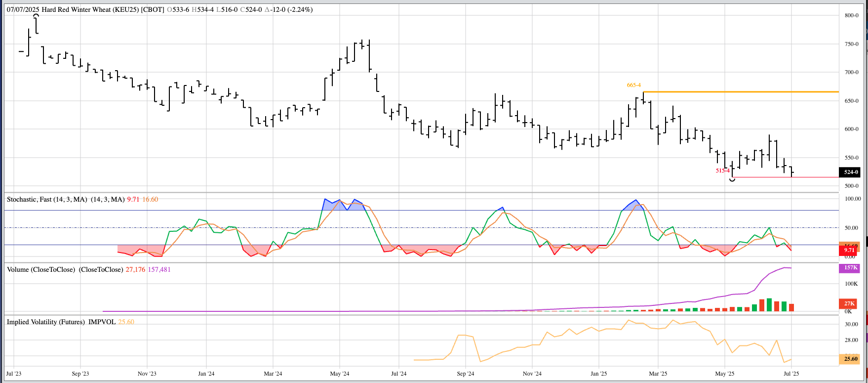Click the arc marker above the chart's highest bar

tap(36, 15)
